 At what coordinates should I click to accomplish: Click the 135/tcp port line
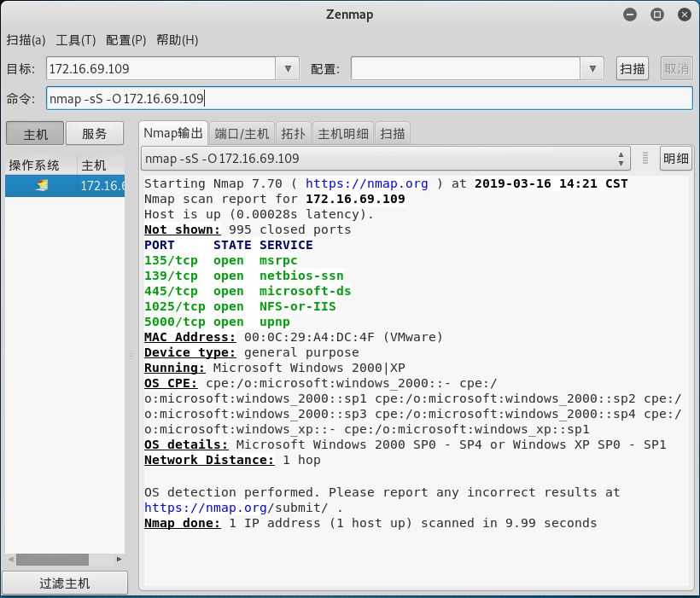point(220,260)
